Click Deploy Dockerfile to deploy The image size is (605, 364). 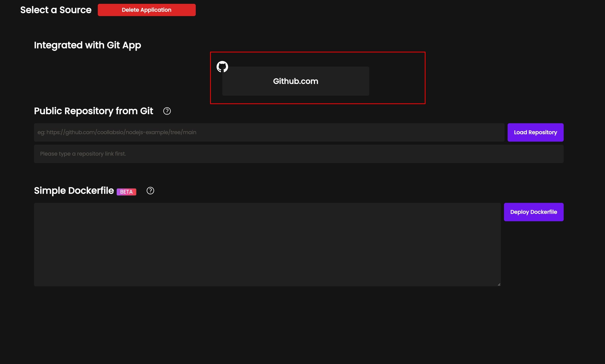point(534,212)
